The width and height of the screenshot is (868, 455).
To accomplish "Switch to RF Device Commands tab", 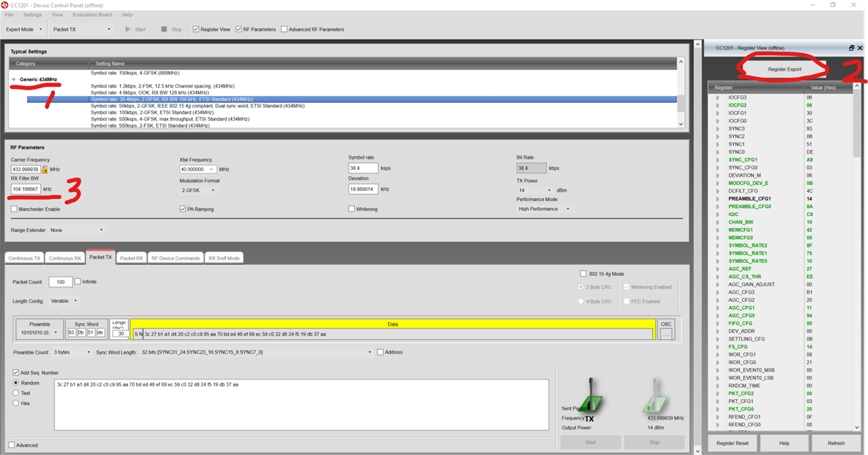I will click(176, 258).
